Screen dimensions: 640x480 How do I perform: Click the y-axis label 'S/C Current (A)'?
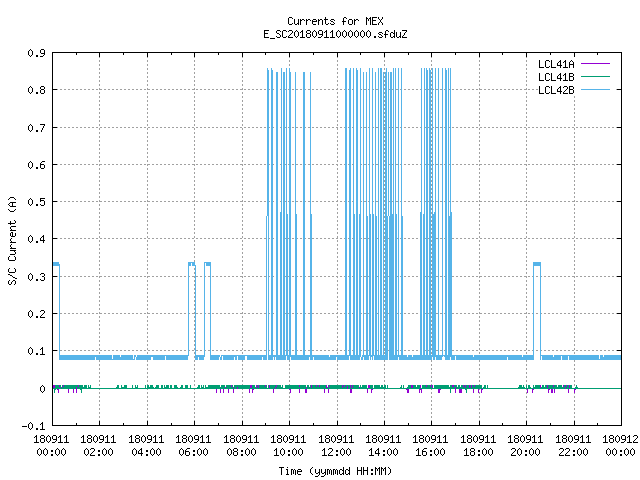[13, 240]
